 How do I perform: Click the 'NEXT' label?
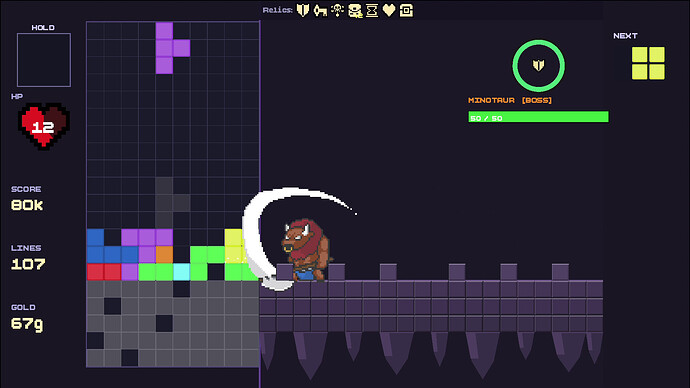[x=625, y=36]
